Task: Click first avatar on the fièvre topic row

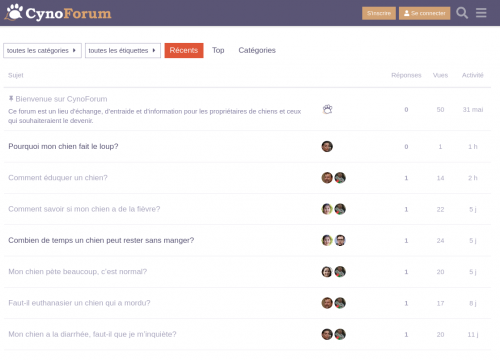Action: pos(327,209)
